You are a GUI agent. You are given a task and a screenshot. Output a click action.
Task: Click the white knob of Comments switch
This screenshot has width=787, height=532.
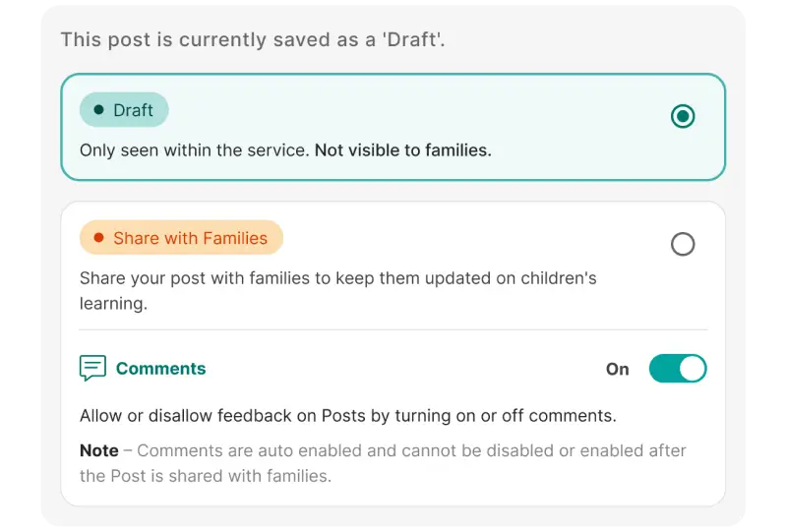(693, 369)
